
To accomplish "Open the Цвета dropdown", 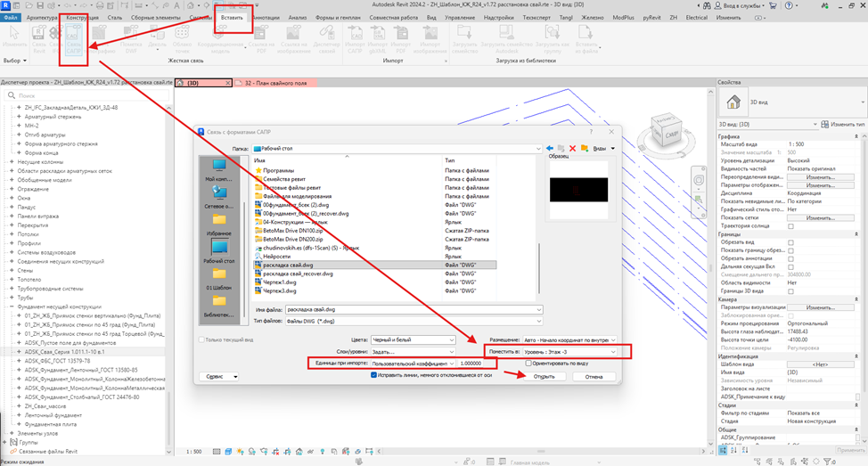I will point(413,339).
